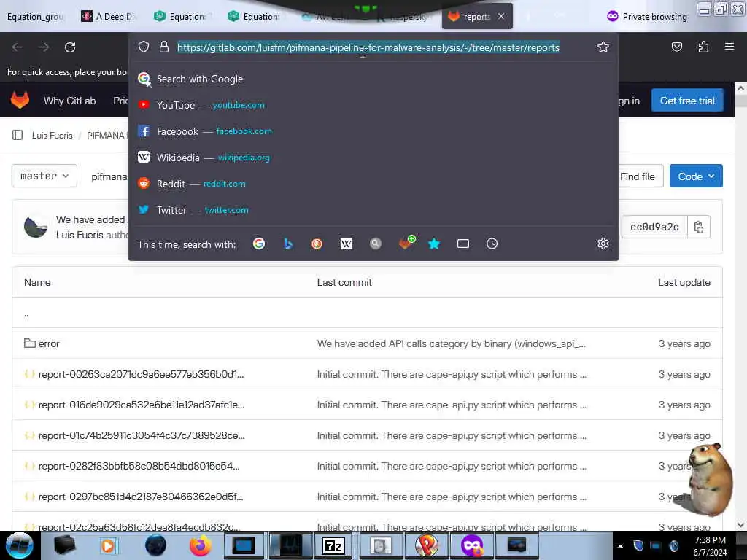Open report-016de9029ca532e6be11e12ad37afc1e file

point(142,405)
